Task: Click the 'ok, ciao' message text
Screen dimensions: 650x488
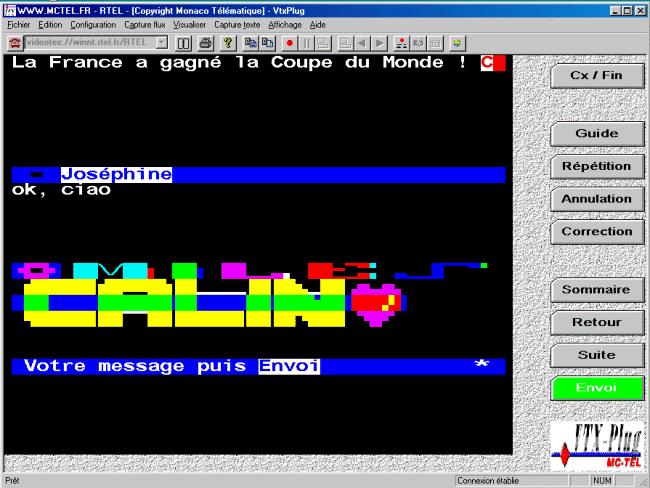Action: pos(61,190)
